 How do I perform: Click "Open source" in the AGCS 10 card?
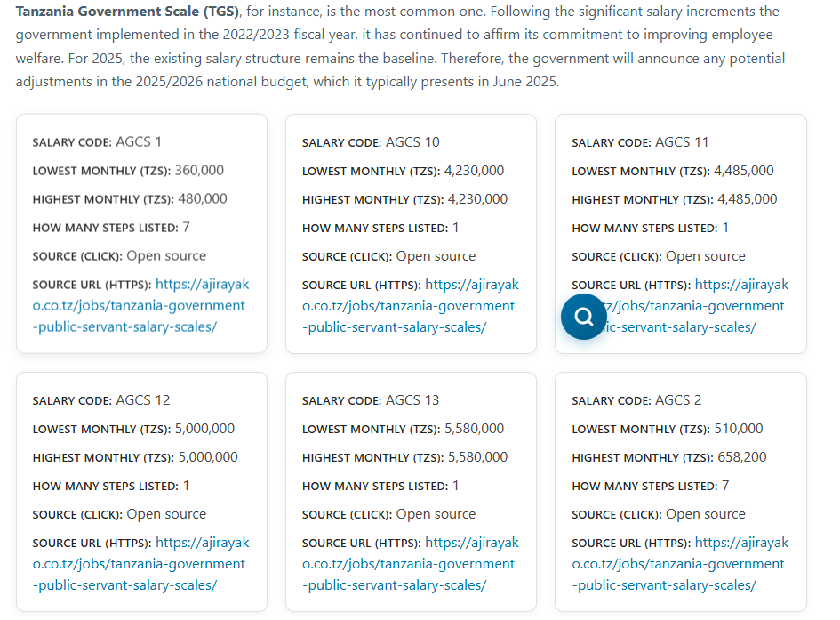pyautogui.click(x=436, y=256)
